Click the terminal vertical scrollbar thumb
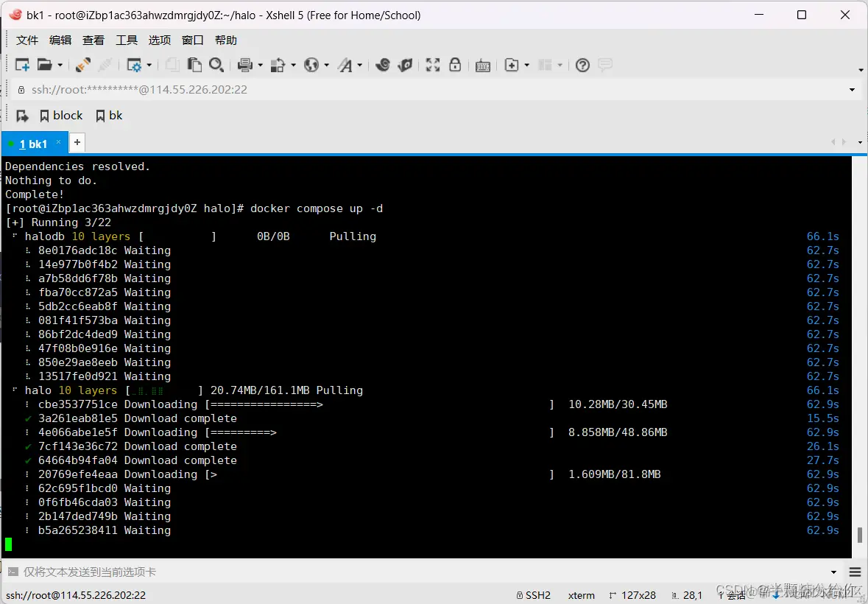This screenshot has height=604, width=868. click(x=860, y=535)
